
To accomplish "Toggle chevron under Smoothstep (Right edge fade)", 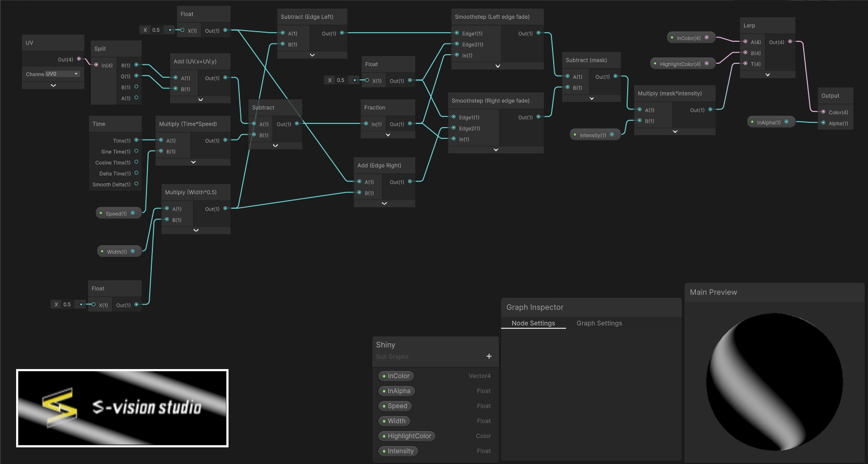I will pyautogui.click(x=496, y=150).
